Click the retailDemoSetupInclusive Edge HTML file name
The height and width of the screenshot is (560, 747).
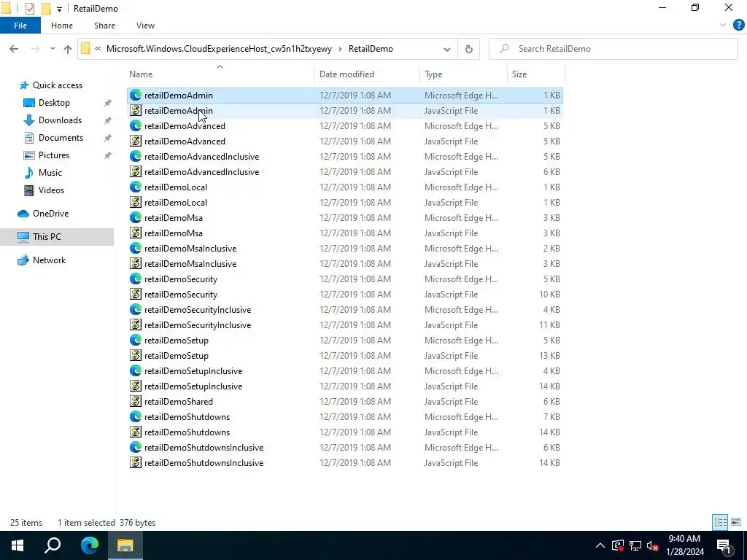193,371
